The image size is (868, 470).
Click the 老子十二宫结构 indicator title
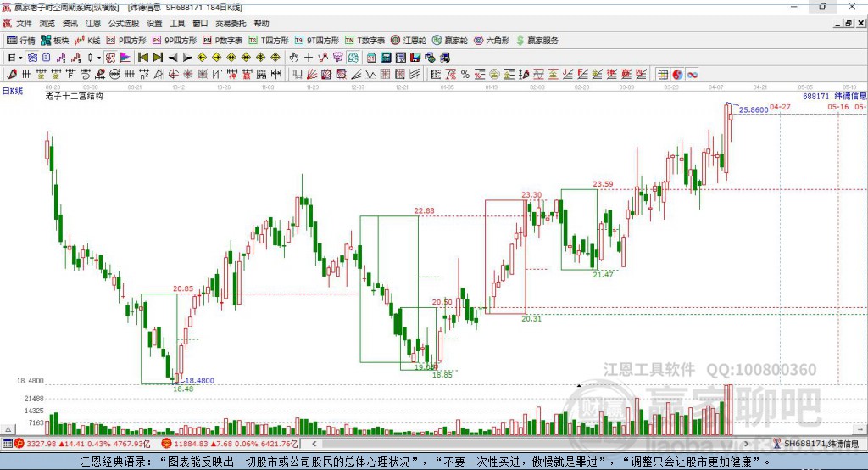(75, 96)
